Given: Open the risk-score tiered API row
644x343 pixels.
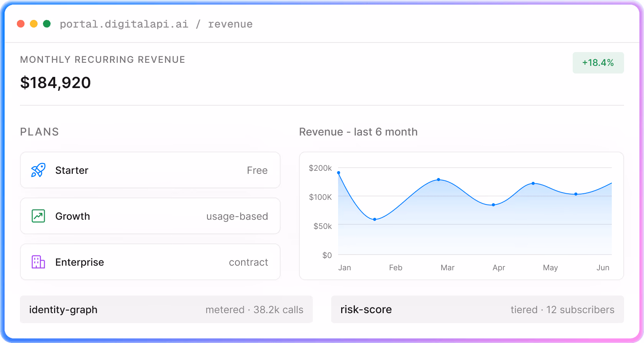Looking at the screenshot, I should tap(478, 309).
